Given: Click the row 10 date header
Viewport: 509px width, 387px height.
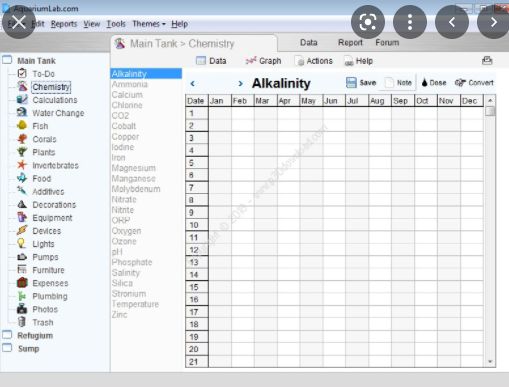Looking at the screenshot, I should tap(197, 225).
